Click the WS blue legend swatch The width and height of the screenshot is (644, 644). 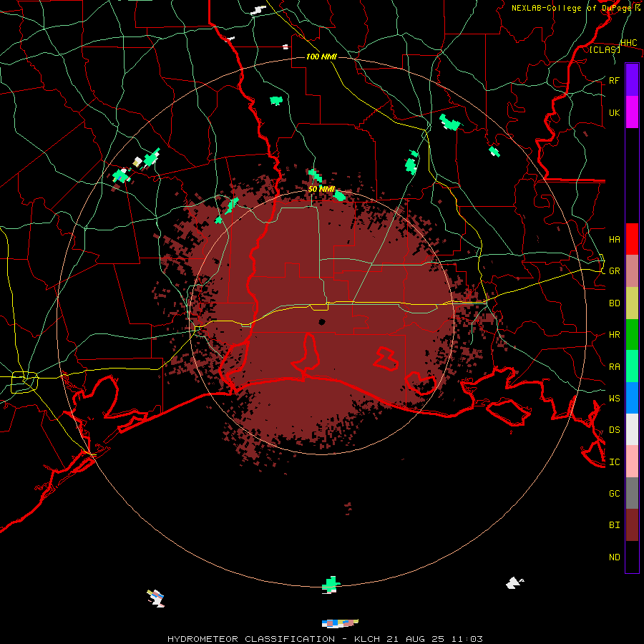(632, 398)
